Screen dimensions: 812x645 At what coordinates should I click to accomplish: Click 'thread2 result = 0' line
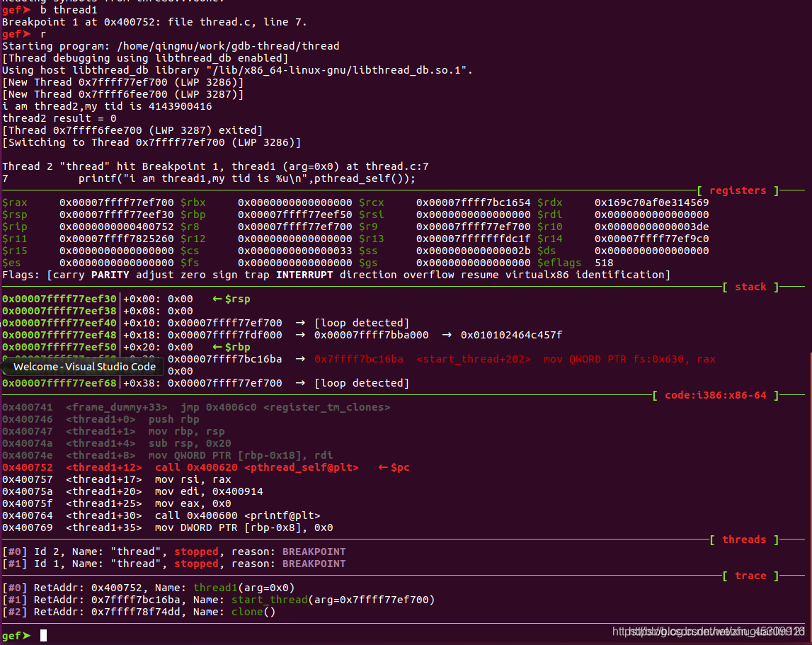tap(59, 118)
